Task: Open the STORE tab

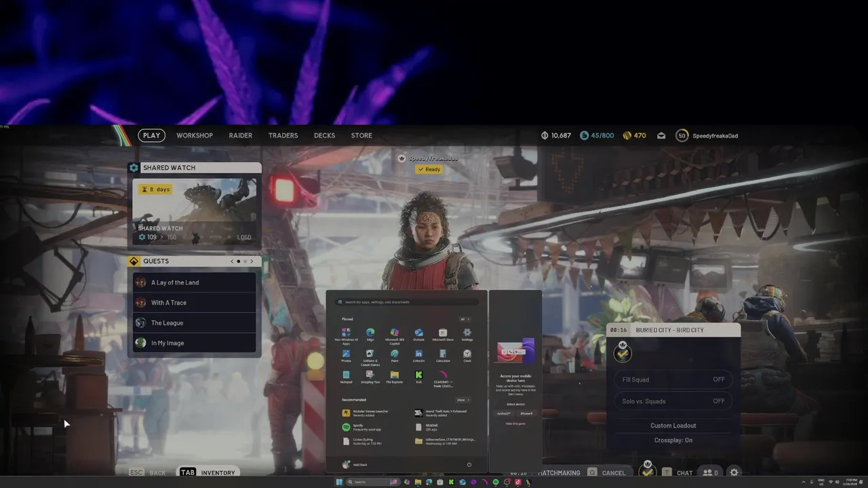Action: click(361, 136)
